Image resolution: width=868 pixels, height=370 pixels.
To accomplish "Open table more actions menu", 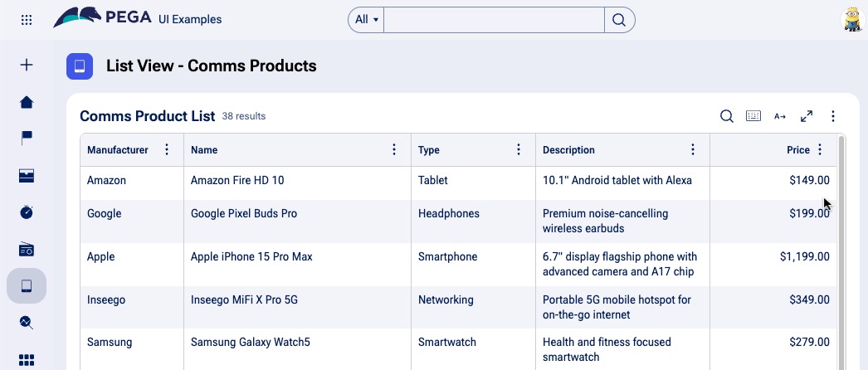I will [x=833, y=116].
